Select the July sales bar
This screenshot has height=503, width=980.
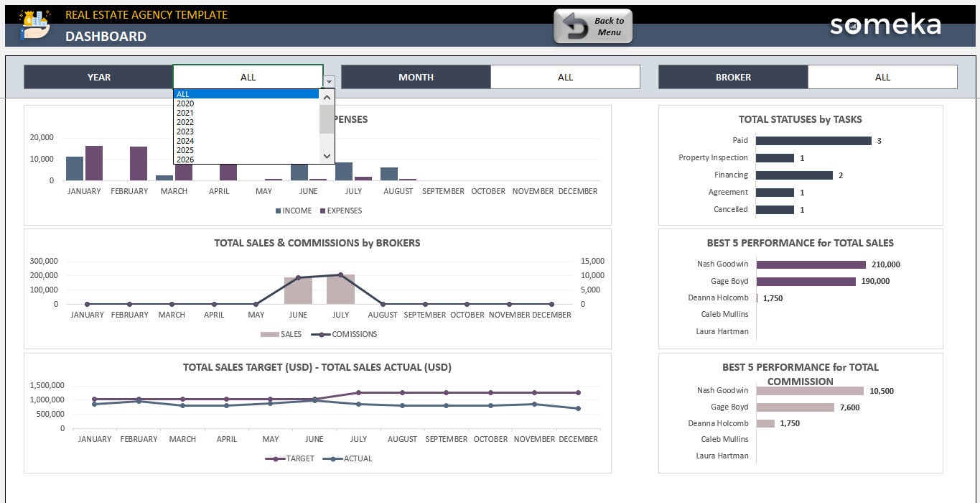340,289
